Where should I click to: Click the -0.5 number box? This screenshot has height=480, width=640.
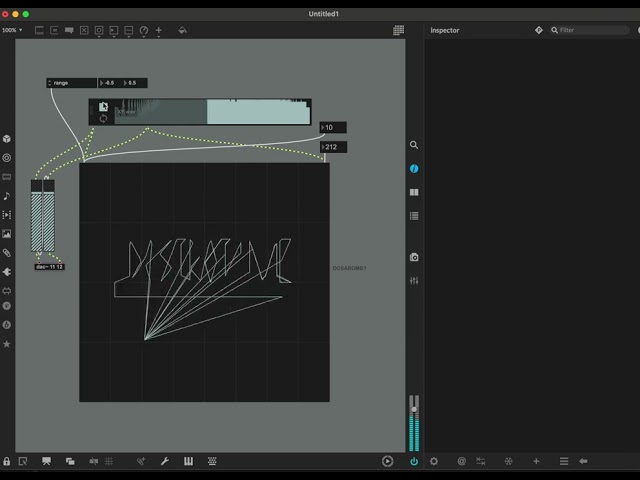[110, 83]
